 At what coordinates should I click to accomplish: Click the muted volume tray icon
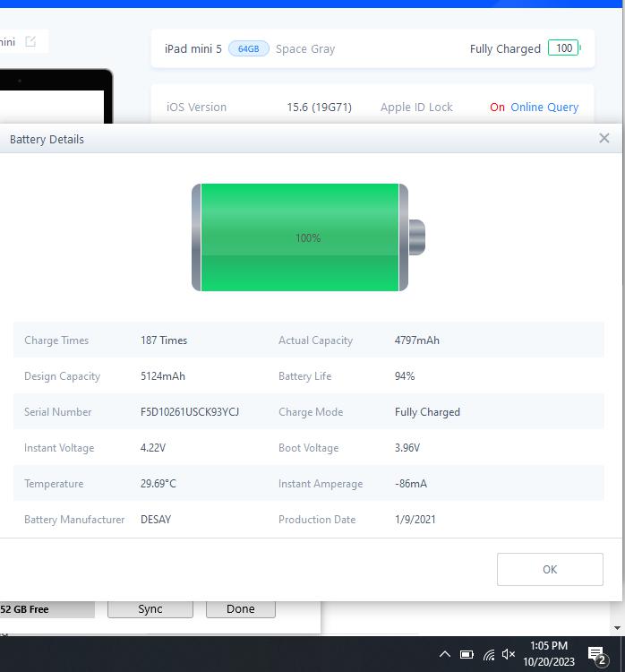pos(508,654)
